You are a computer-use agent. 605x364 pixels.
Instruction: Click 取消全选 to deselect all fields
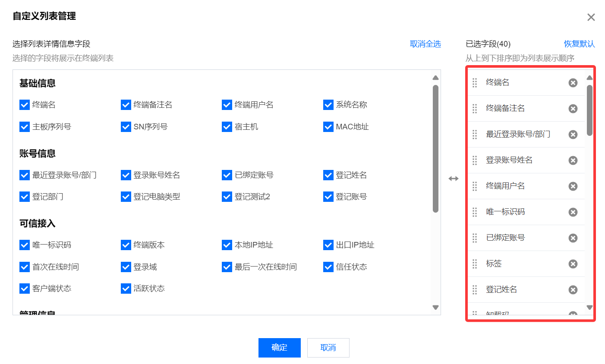tap(425, 44)
